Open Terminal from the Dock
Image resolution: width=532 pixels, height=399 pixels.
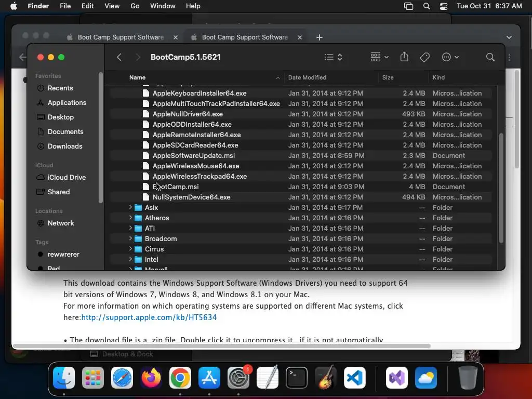pos(297,378)
